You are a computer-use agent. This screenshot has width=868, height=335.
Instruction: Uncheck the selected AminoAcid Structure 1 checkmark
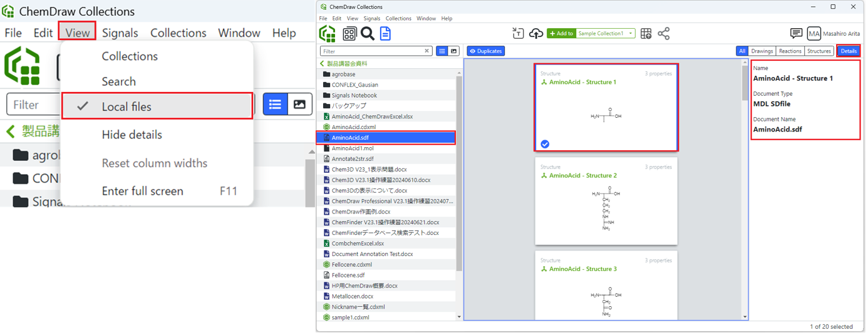tap(545, 144)
